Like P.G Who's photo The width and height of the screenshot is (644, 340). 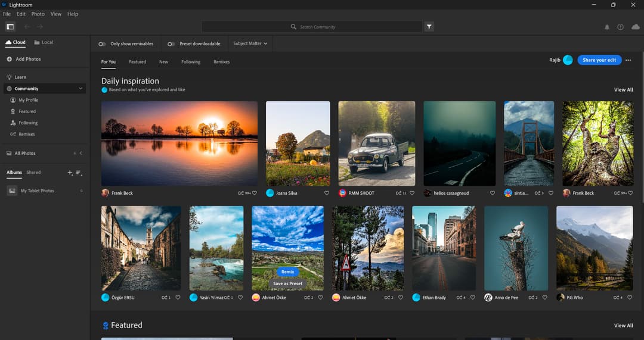coord(630,298)
